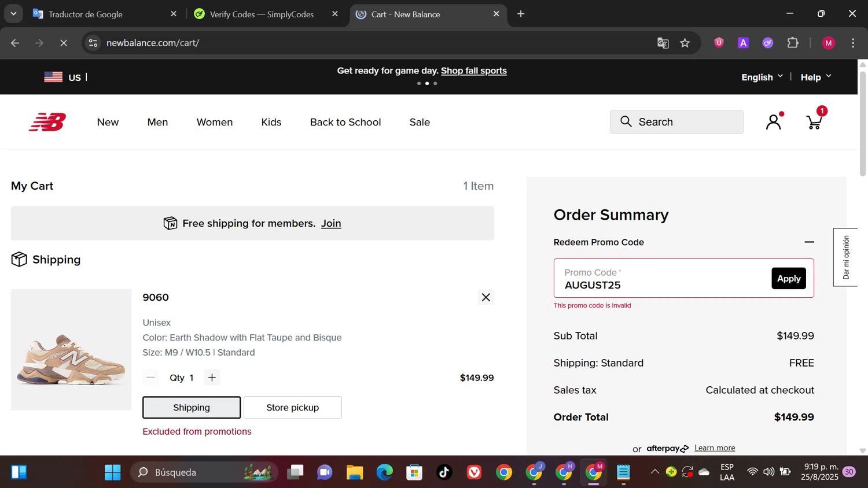Open the Windows Start button
This screenshot has height=488, width=868.
(x=113, y=472)
